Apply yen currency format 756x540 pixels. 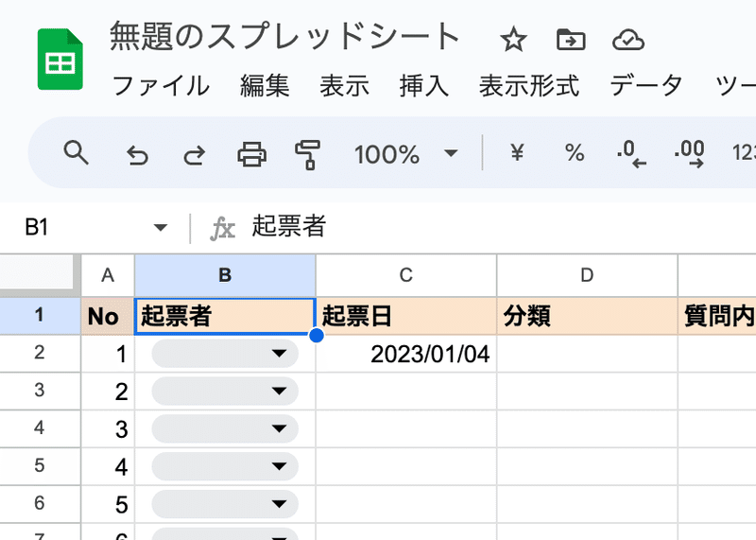pyautogui.click(x=517, y=153)
